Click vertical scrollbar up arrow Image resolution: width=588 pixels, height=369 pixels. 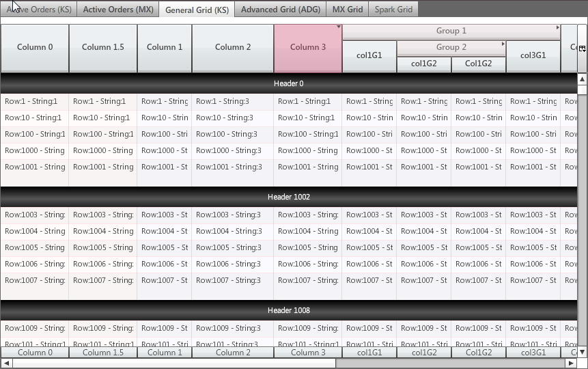[x=582, y=79]
